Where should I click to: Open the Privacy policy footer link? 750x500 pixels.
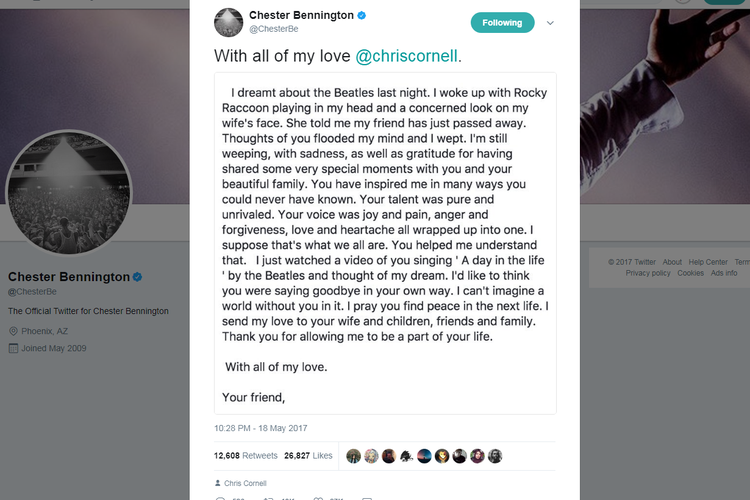pyautogui.click(x=648, y=273)
